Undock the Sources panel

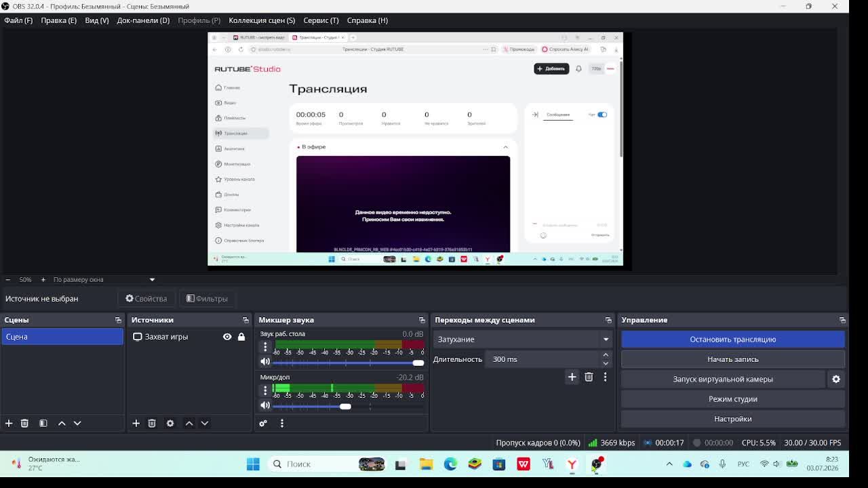coord(245,320)
